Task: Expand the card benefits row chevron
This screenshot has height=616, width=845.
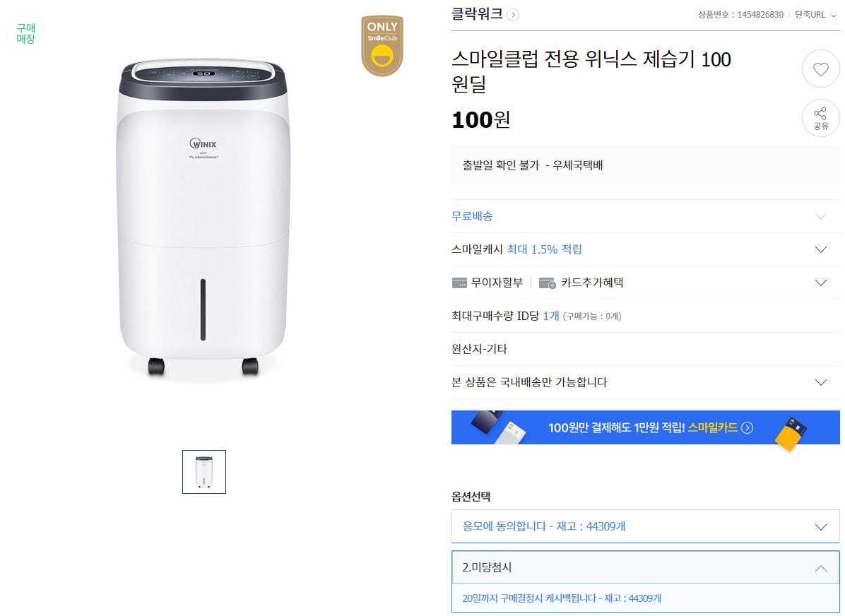Action: [x=820, y=283]
